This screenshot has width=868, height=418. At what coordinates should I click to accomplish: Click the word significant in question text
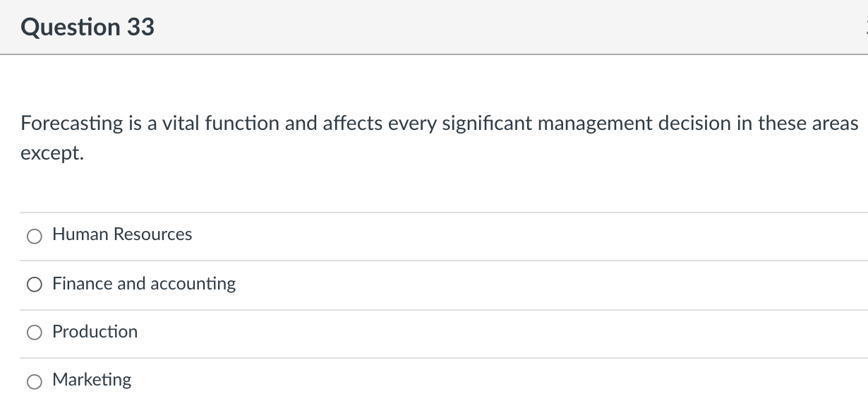click(487, 124)
